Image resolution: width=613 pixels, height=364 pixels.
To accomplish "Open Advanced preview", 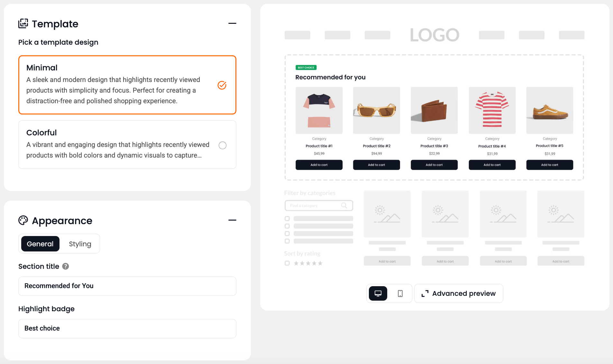I will click(459, 293).
